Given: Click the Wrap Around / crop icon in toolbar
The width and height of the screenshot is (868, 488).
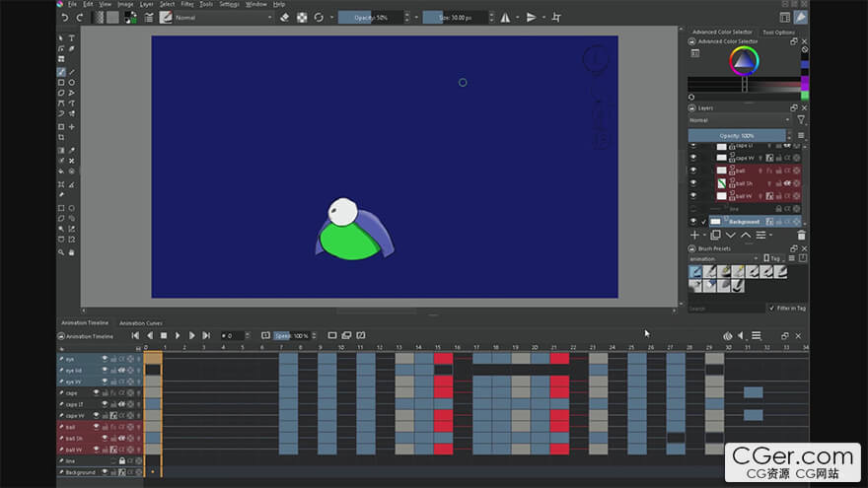Looking at the screenshot, I should pos(556,18).
